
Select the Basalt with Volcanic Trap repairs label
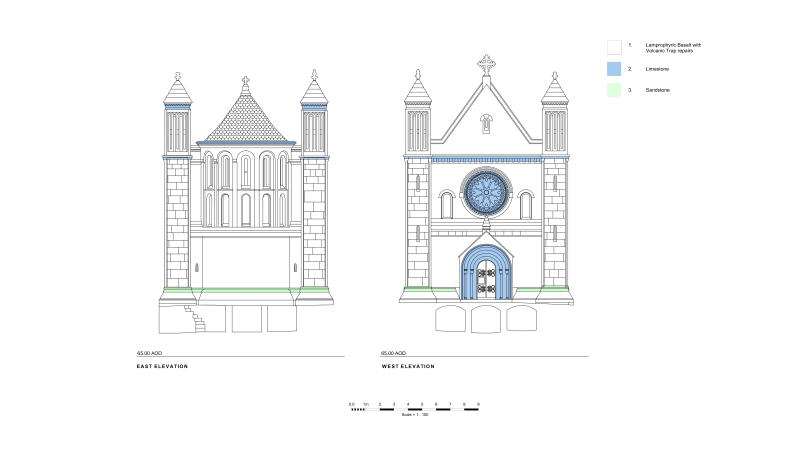point(673,48)
